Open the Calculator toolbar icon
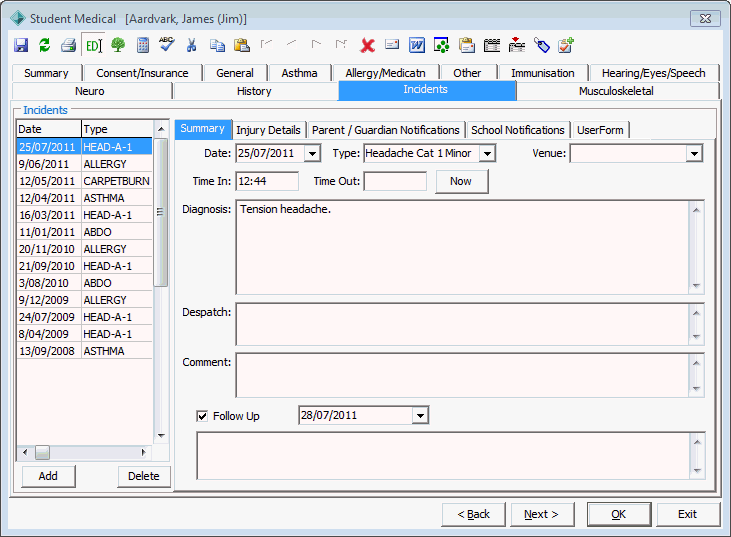 tap(143, 45)
